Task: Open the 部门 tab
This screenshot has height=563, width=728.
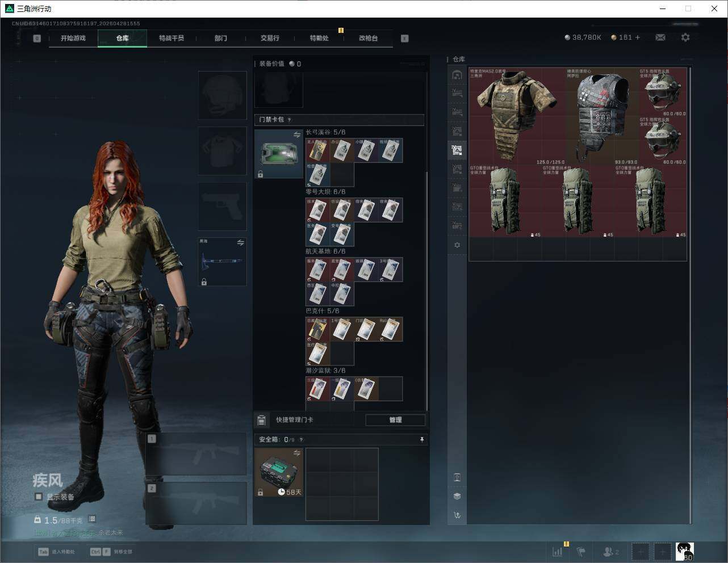Action: [221, 38]
